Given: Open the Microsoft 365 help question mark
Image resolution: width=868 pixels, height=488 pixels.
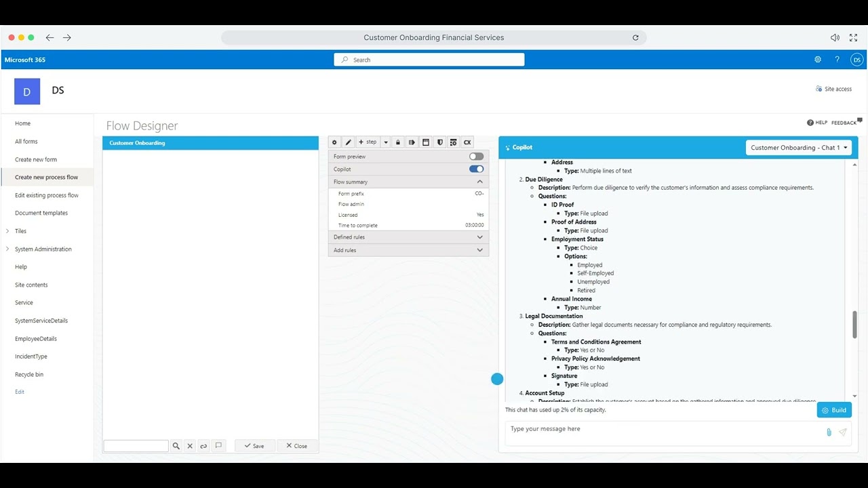Looking at the screenshot, I should point(837,60).
